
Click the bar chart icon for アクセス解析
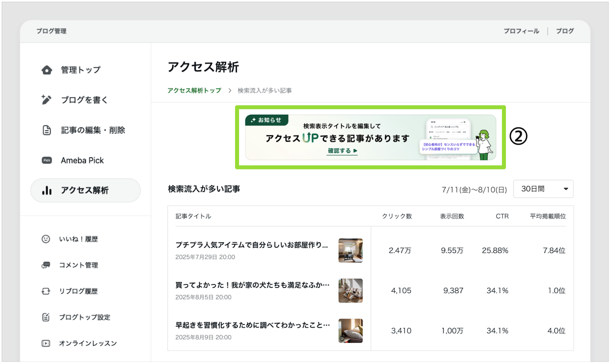click(x=47, y=190)
